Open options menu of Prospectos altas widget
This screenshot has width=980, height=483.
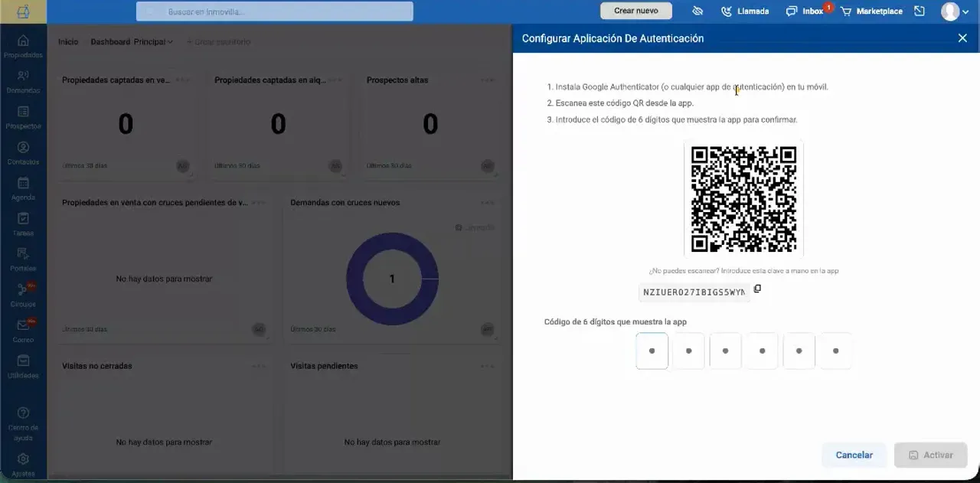pyautogui.click(x=488, y=80)
